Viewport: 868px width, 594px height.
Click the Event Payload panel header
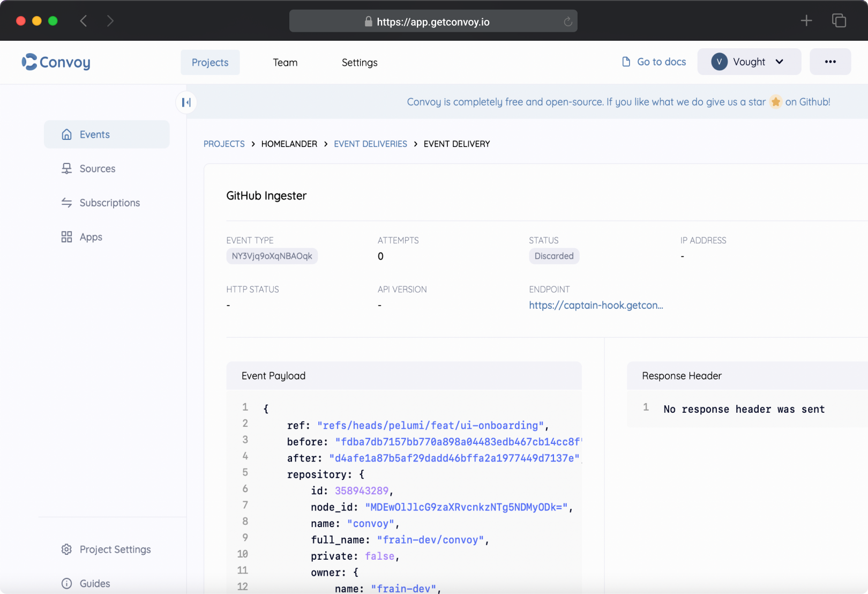(x=404, y=376)
